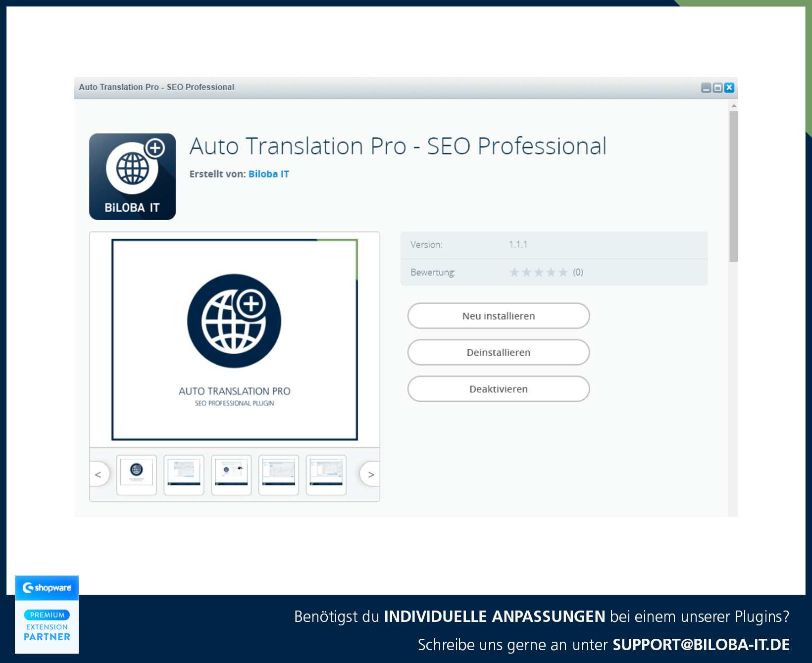Select the fifth screenshot thumbnail
The width and height of the screenshot is (812, 663).
(x=326, y=475)
